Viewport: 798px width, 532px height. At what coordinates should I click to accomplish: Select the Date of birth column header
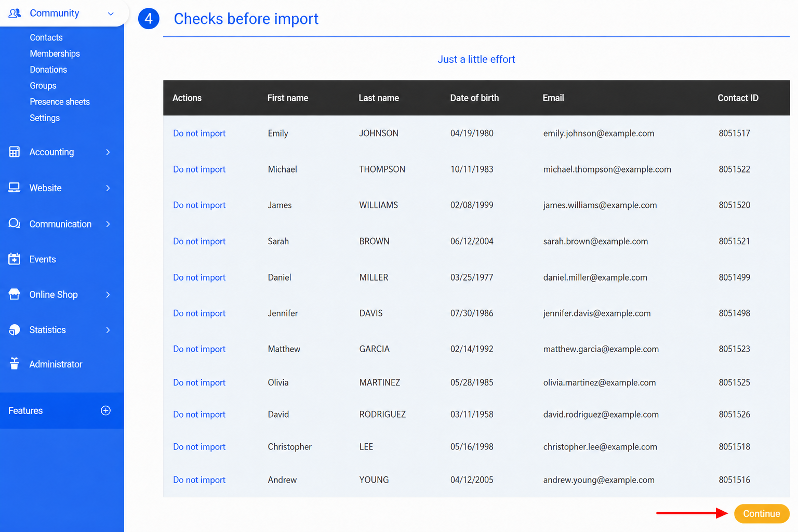pyautogui.click(x=474, y=98)
